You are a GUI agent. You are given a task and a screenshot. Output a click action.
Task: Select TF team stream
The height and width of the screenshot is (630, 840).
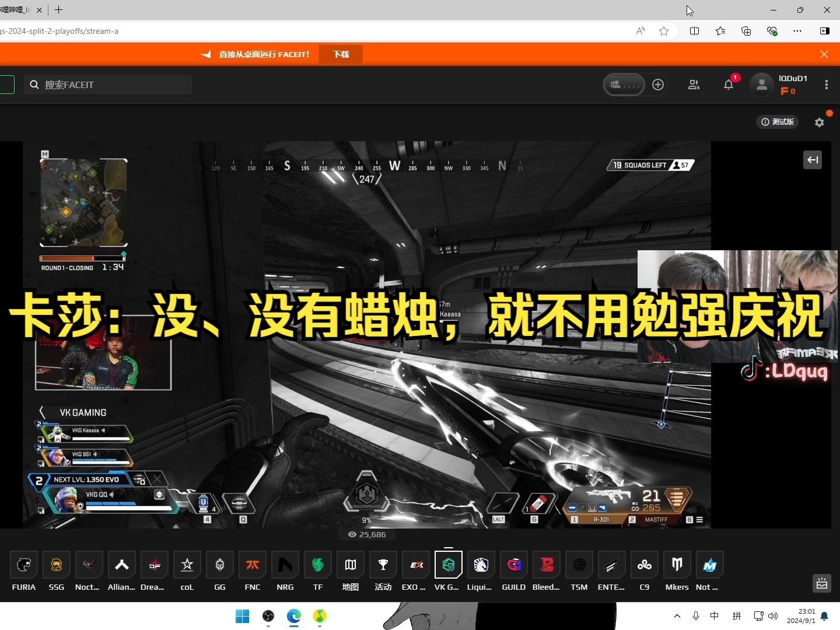point(318,571)
